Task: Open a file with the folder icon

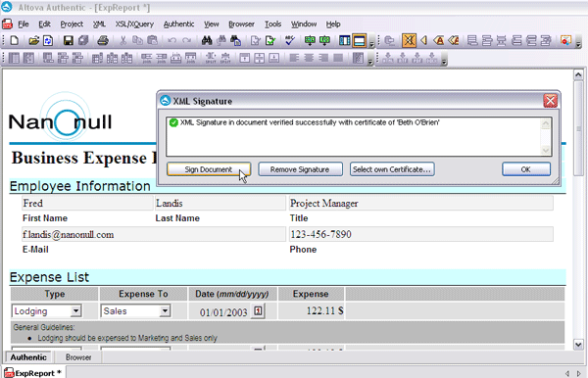Action: (33, 40)
